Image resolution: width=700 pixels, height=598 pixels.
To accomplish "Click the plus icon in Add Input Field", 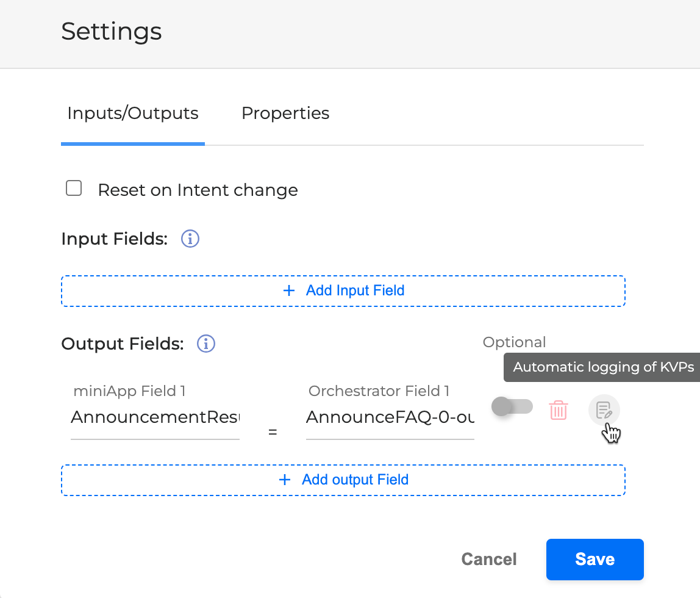I will [x=289, y=290].
